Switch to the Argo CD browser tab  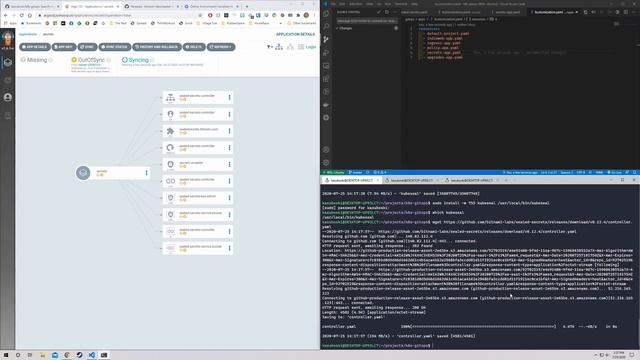click(92, 7)
